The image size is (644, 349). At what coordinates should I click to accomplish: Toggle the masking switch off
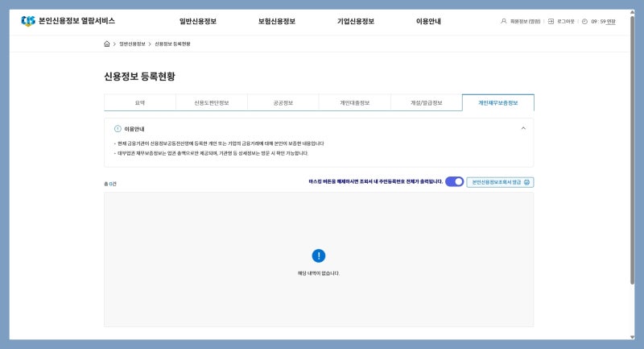[454, 181]
